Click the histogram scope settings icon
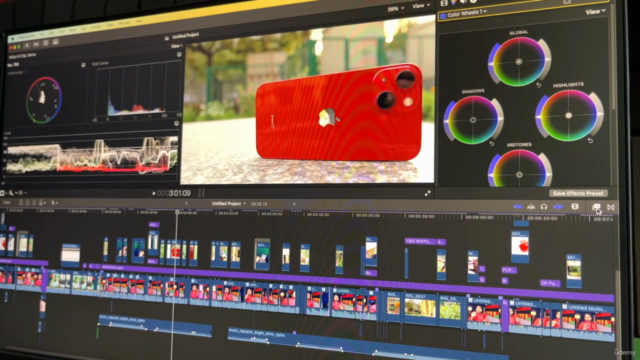 (x=179, y=54)
